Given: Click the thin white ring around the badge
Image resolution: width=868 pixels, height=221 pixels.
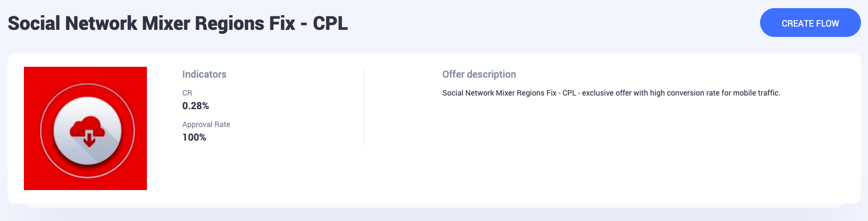Looking at the screenshot, I should (87, 84).
